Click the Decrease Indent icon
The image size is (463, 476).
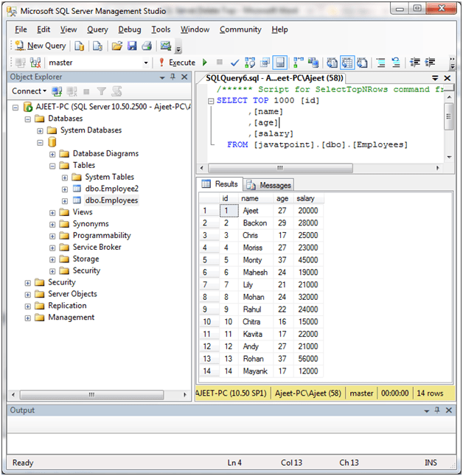coord(414,63)
